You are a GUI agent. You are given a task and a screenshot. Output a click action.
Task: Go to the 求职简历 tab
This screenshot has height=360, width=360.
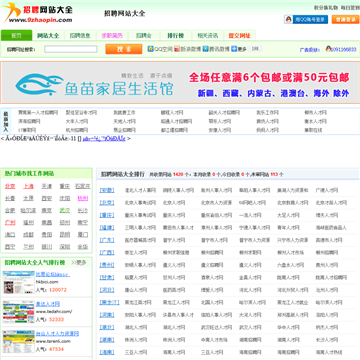click(112, 35)
